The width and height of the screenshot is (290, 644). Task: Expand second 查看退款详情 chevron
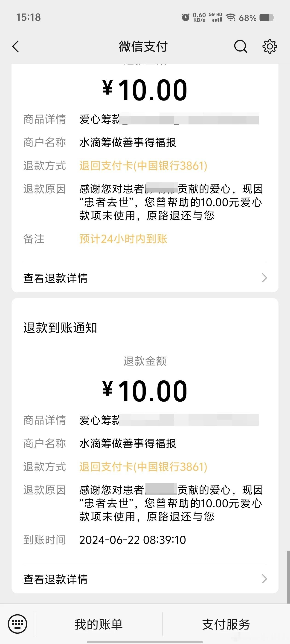264,579
